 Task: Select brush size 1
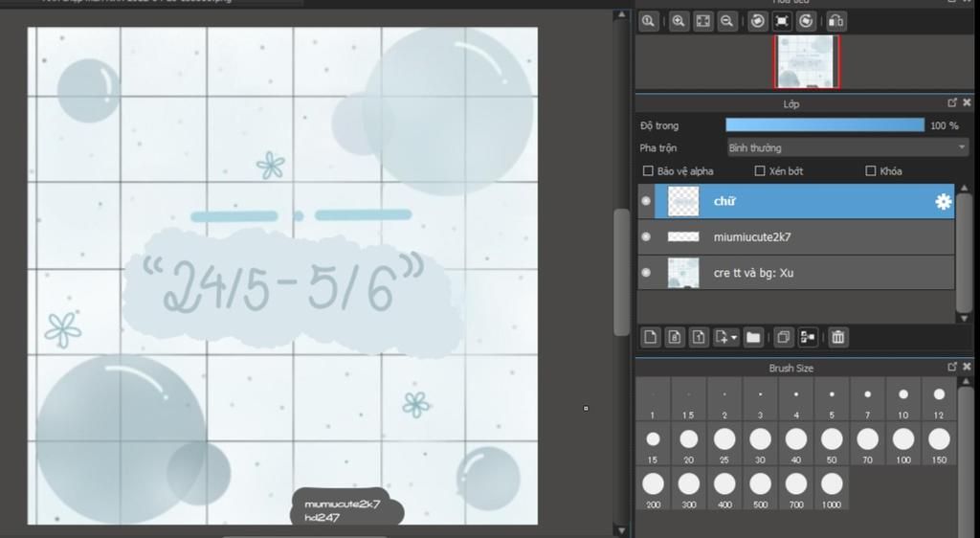pyautogui.click(x=653, y=398)
